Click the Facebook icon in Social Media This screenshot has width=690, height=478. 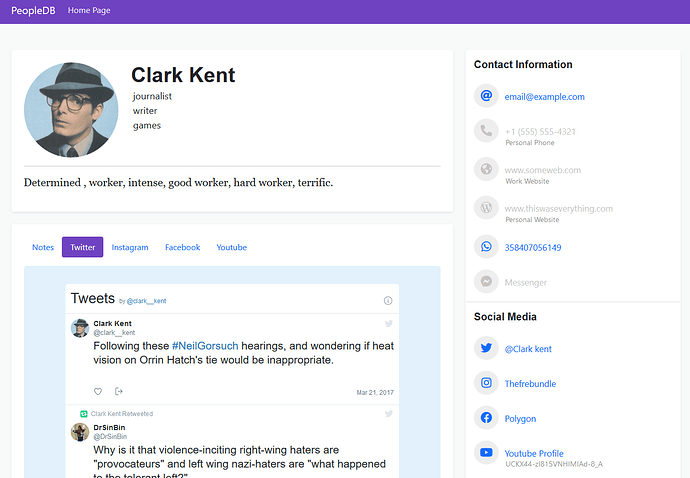(x=486, y=417)
